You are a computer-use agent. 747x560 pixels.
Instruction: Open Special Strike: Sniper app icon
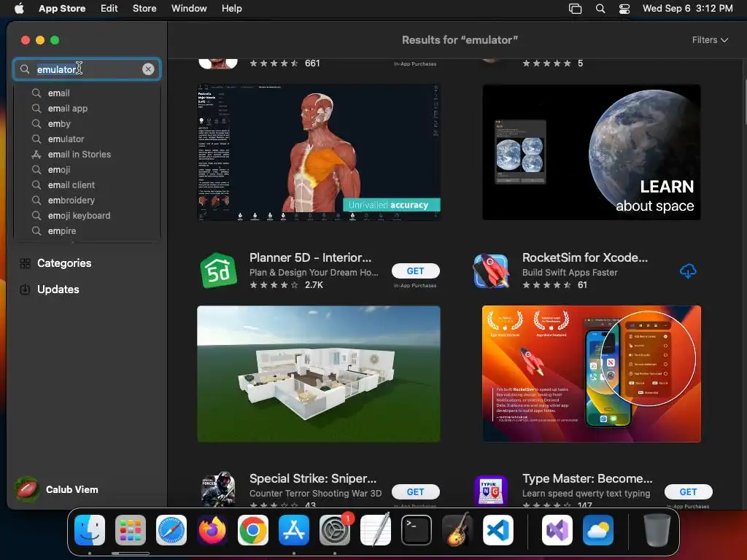click(x=218, y=489)
